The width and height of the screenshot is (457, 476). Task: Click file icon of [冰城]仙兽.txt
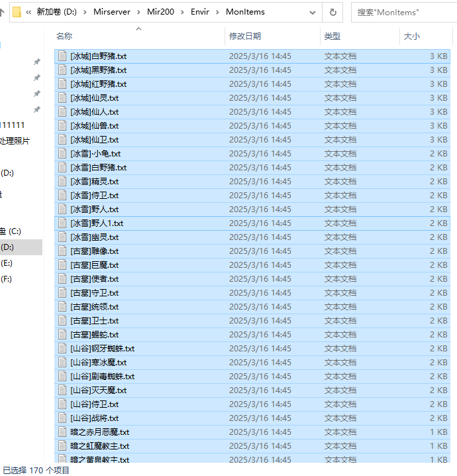[x=62, y=126]
